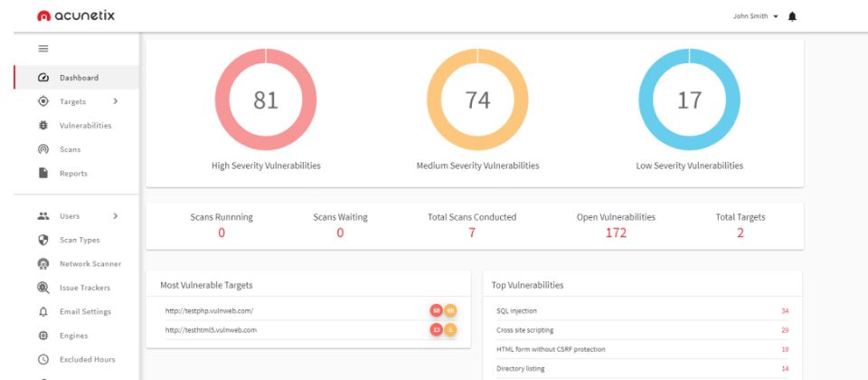Click the Email Settings bell icon
The image size is (868, 380).
[x=42, y=311]
